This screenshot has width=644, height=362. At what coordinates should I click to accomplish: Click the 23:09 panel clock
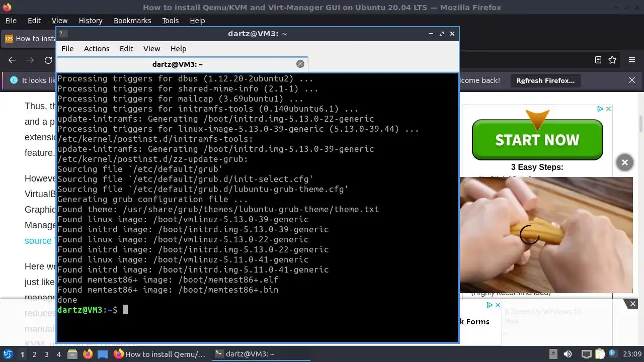coord(633,354)
